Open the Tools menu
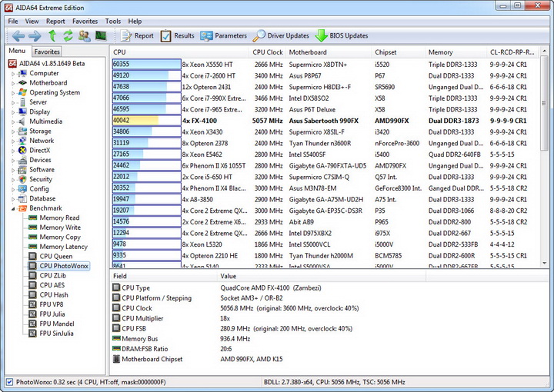 [112, 22]
